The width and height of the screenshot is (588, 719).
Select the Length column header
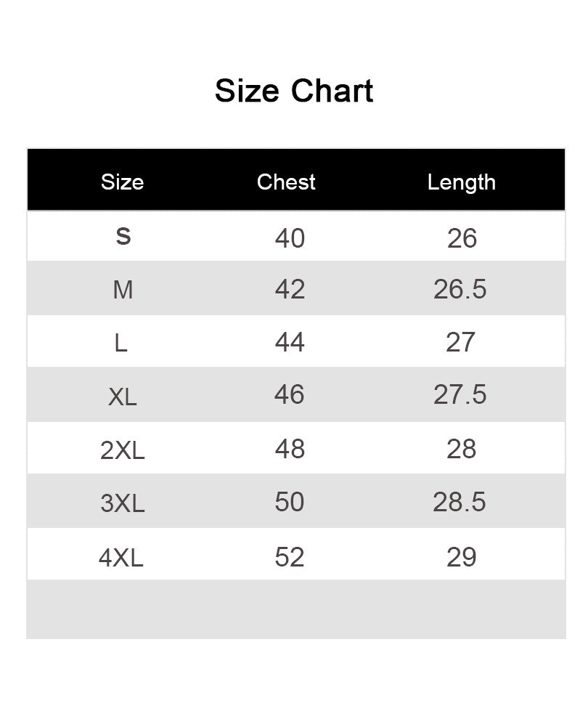[x=462, y=183]
